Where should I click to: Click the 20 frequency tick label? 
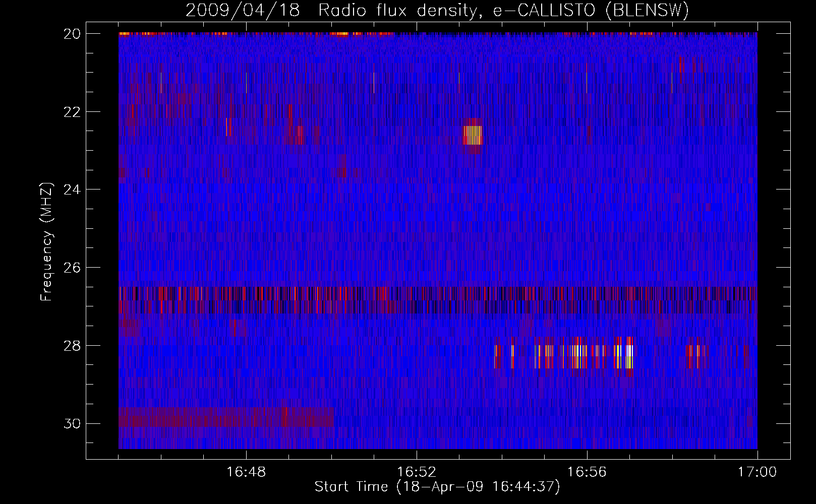(x=72, y=34)
